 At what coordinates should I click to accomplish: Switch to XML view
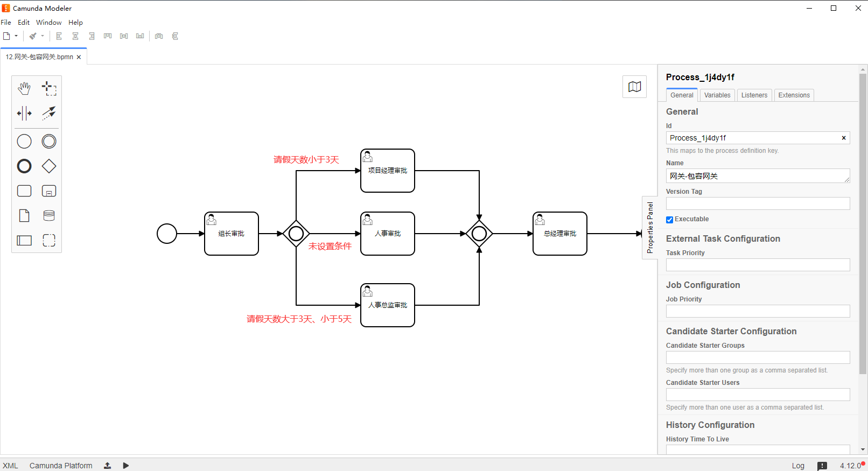pyautogui.click(x=10, y=466)
